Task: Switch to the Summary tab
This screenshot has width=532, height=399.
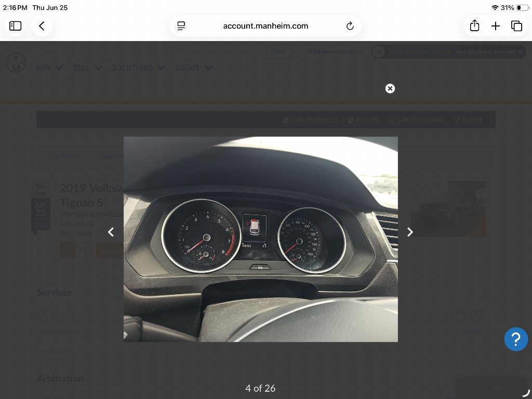Action: [67, 156]
